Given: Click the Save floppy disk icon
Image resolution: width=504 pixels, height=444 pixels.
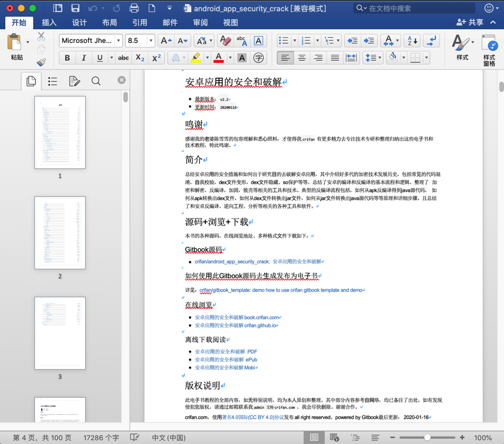Looking at the screenshot, I should (x=75, y=8).
